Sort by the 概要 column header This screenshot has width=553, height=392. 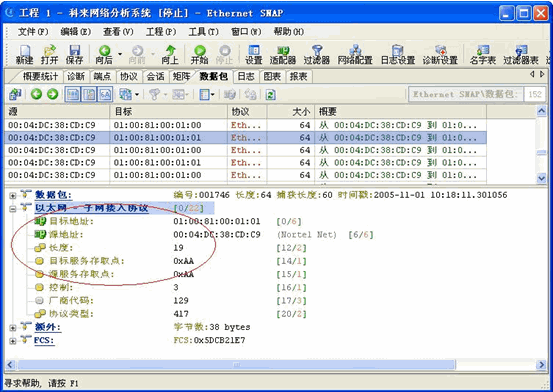pyautogui.click(x=401, y=112)
